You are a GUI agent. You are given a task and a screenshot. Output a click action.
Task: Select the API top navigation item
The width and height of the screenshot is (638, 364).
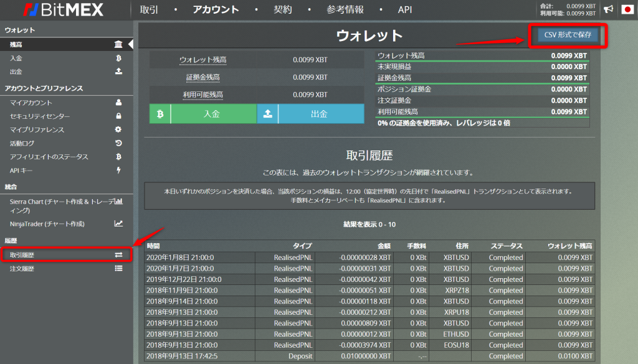coord(405,10)
